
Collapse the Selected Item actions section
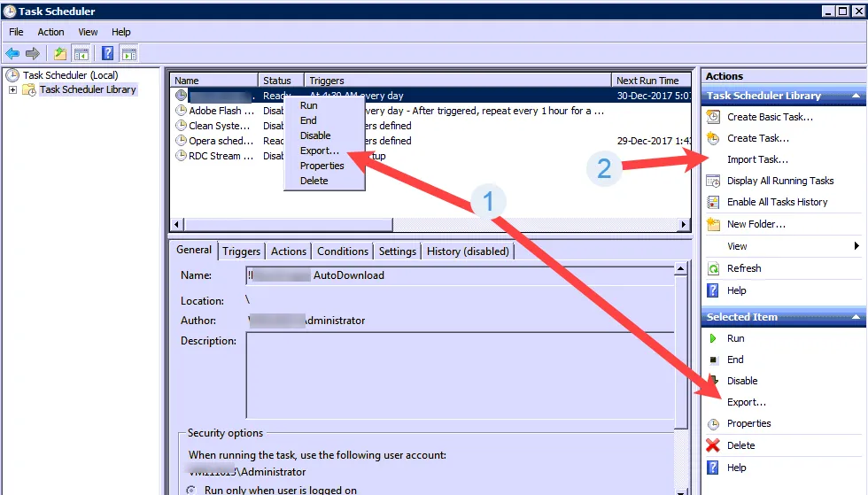coord(856,317)
